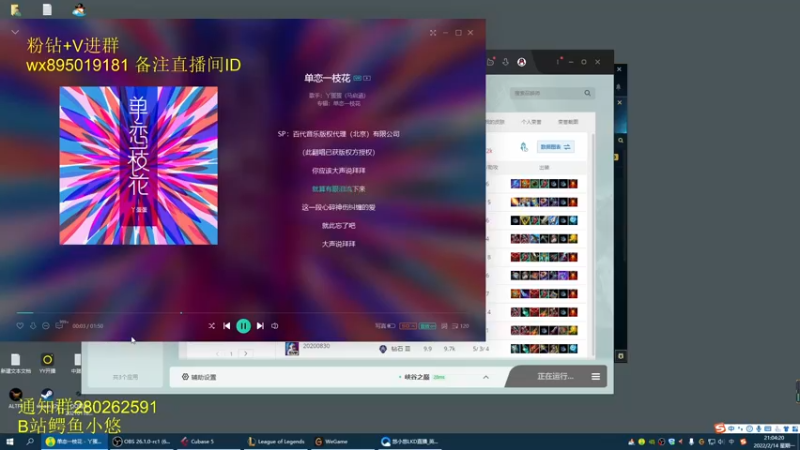Skip to the previous track
This screenshot has width=800, height=450.
[x=227, y=326]
